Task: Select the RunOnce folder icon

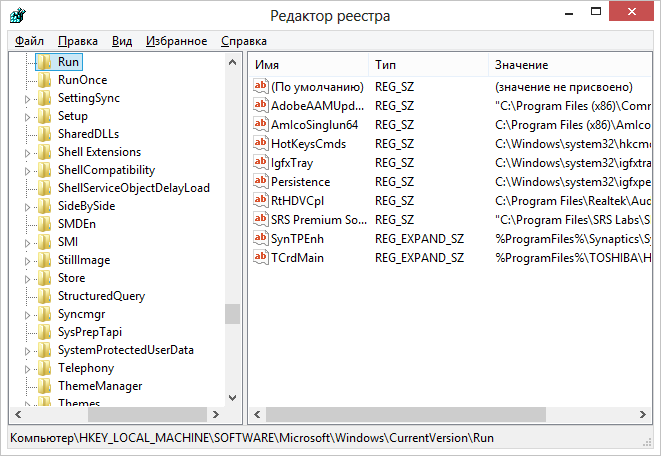Action: (44, 80)
